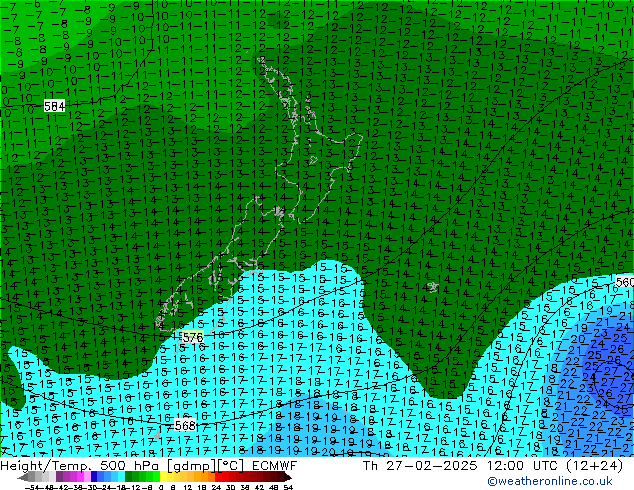The width and height of the screenshot is (634, 490).
Task: Click the 584 contour label
Action: [55, 106]
